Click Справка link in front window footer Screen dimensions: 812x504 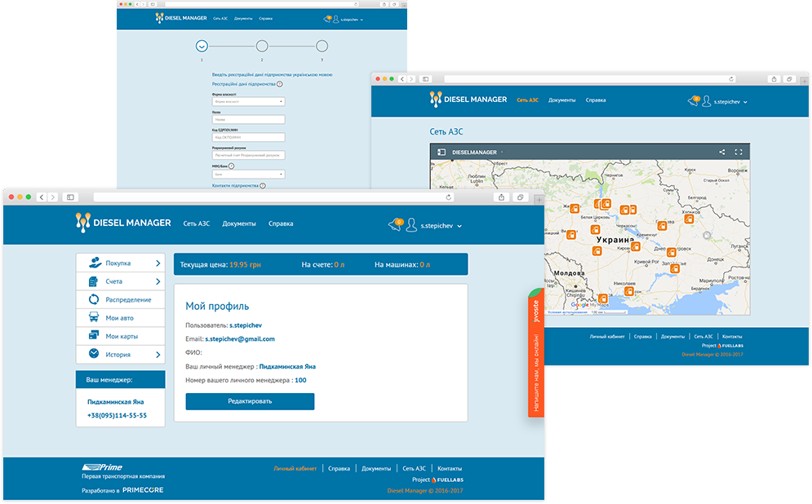339,468
